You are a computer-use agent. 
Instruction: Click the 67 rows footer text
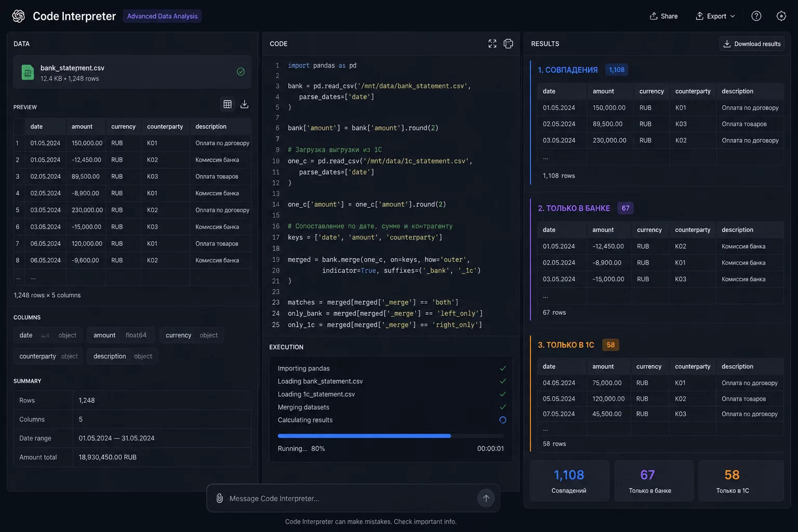[x=554, y=312]
